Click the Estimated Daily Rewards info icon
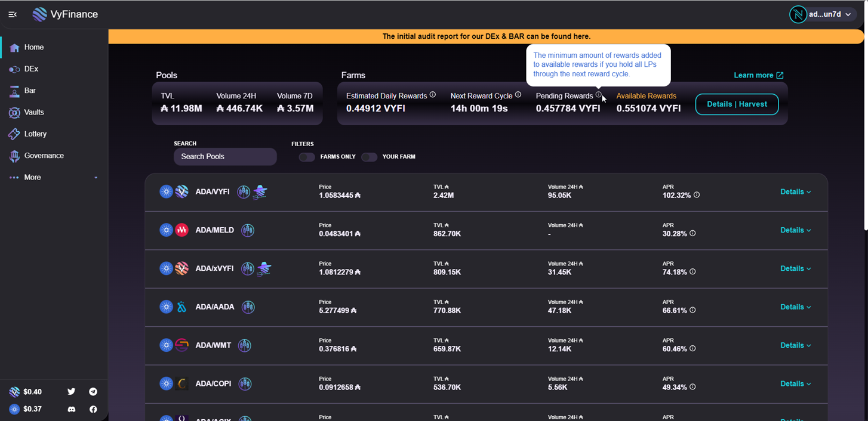Viewport: 868px width, 421px height. click(x=433, y=95)
